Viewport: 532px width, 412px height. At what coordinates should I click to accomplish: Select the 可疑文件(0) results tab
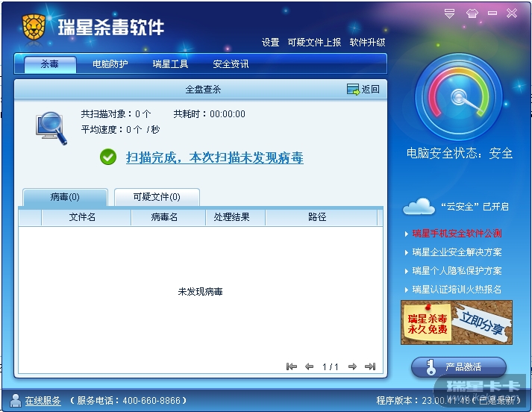tap(157, 197)
